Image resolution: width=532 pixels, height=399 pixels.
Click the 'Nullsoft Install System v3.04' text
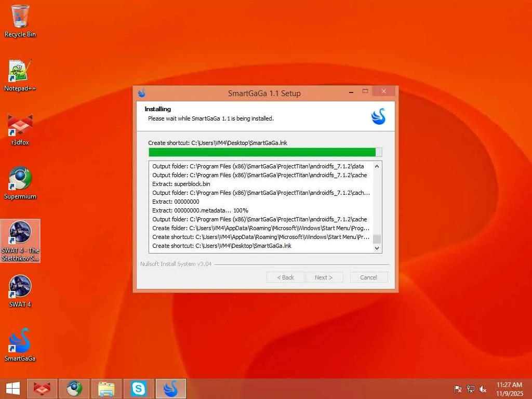pyautogui.click(x=176, y=263)
